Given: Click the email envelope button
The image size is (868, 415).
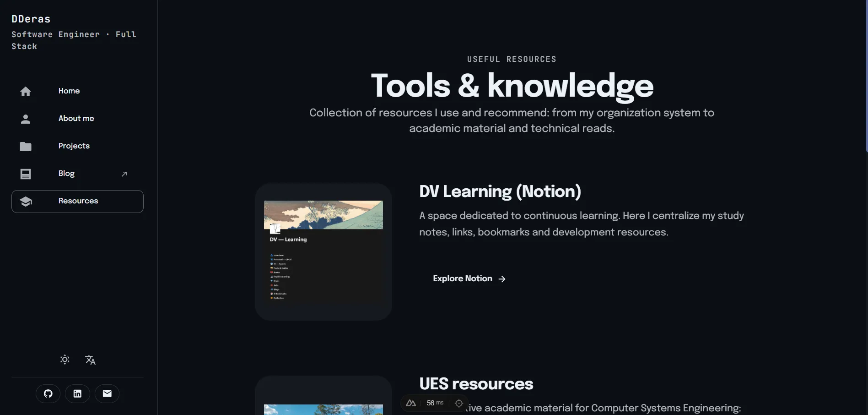Looking at the screenshot, I should 107,393.
